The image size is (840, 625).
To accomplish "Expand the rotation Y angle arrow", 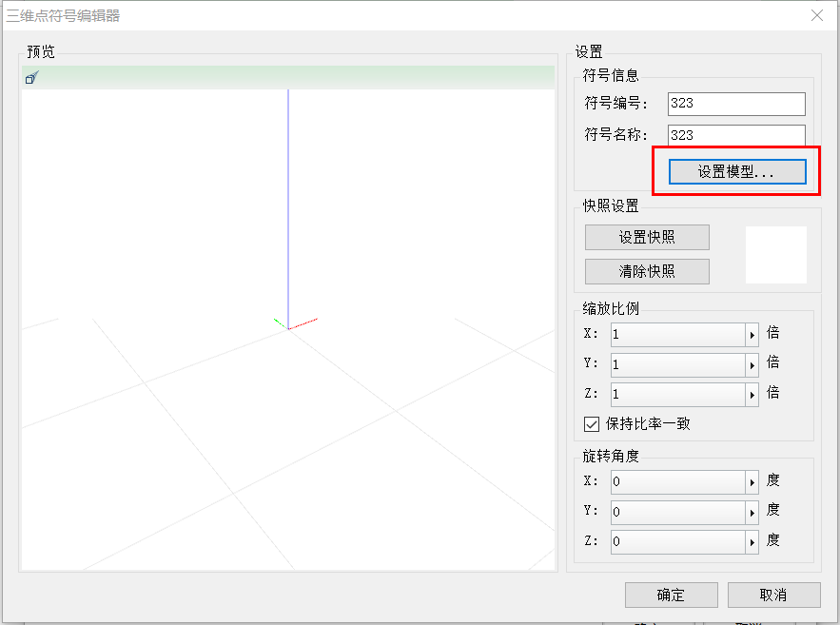I will coord(752,513).
